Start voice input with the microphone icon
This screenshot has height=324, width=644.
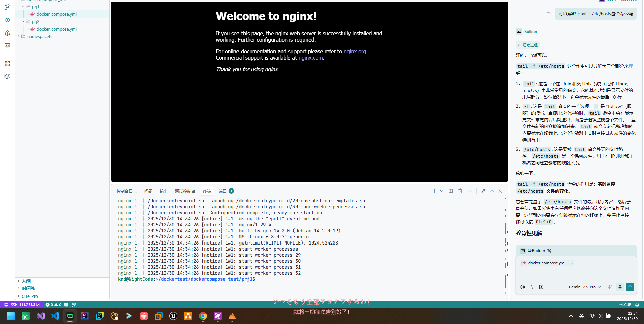click(x=620, y=287)
